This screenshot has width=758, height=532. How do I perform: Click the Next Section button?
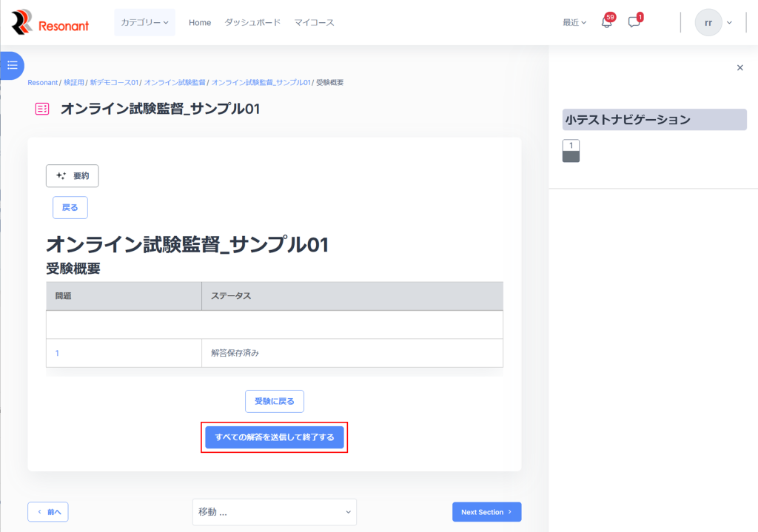[486, 512]
